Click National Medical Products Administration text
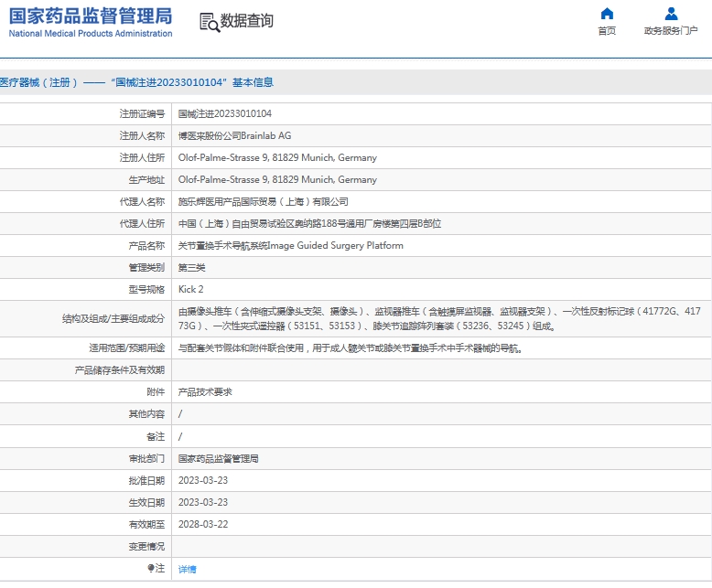This screenshot has height=588, width=712. coord(91,34)
